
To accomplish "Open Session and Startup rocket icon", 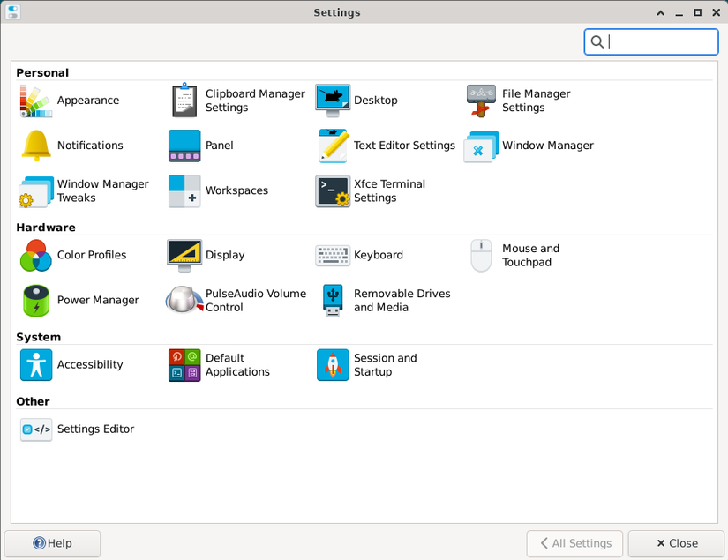I will (333, 365).
